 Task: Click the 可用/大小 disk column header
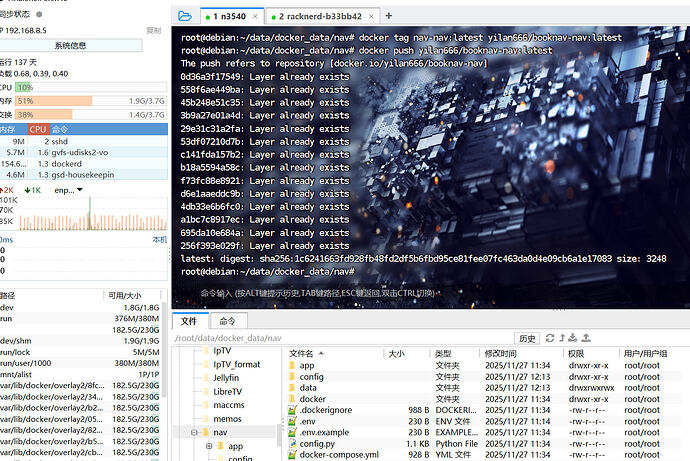pyautogui.click(x=125, y=295)
